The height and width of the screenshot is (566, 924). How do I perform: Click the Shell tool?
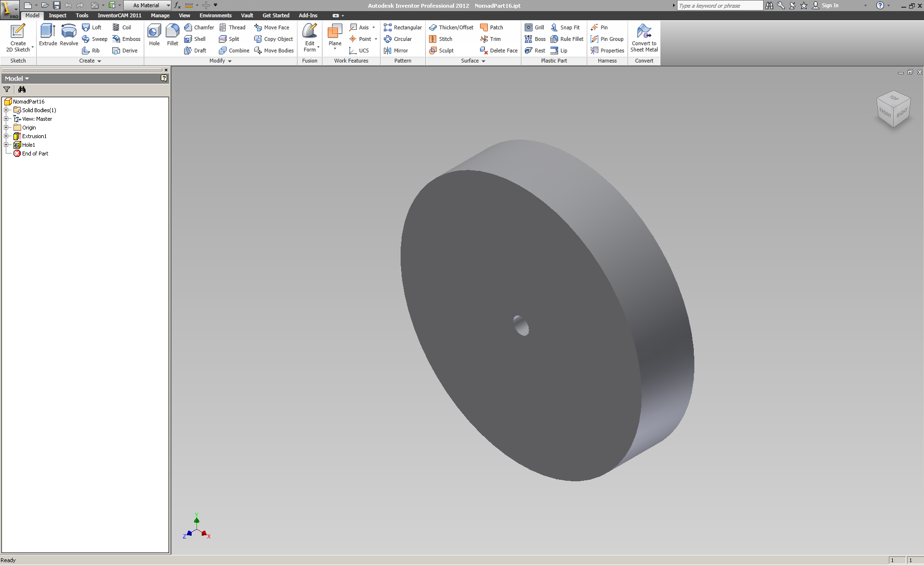(195, 39)
